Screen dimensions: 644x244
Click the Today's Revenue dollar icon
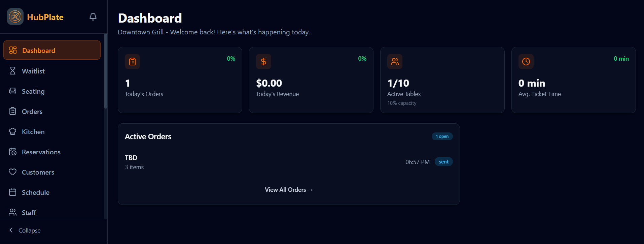pyautogui.click(x=263, y=62)
